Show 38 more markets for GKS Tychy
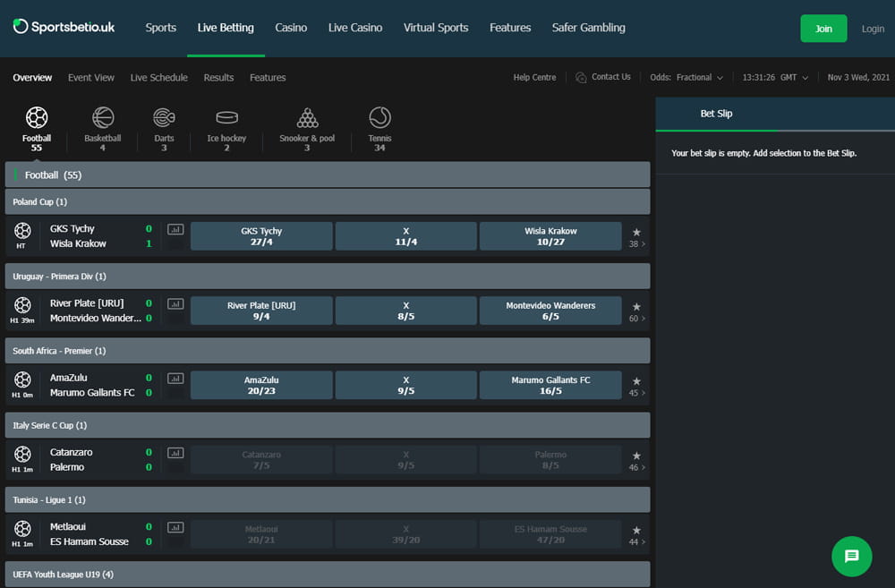895x588 pixels. [x=637, y=243]
